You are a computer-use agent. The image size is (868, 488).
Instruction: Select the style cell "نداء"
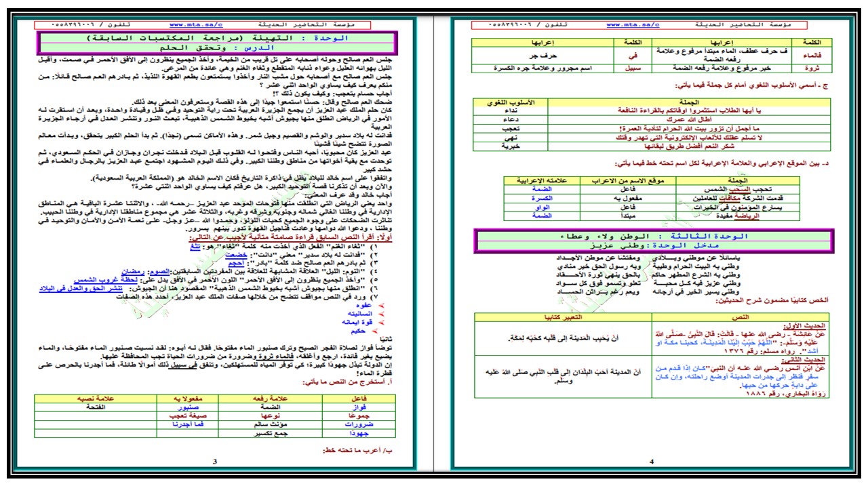(x=511, y=110)
